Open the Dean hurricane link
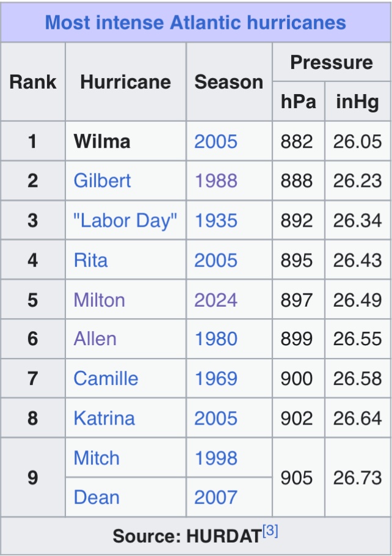 tap(96, 497)
